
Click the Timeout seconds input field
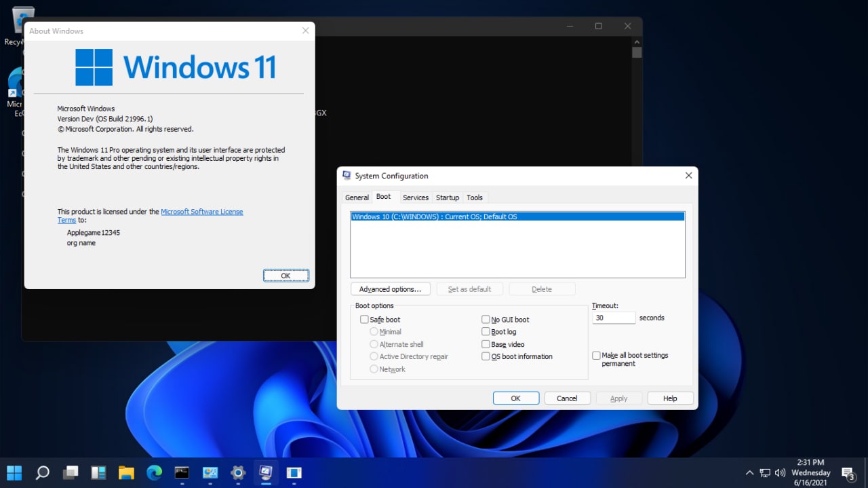click(614, 318)
